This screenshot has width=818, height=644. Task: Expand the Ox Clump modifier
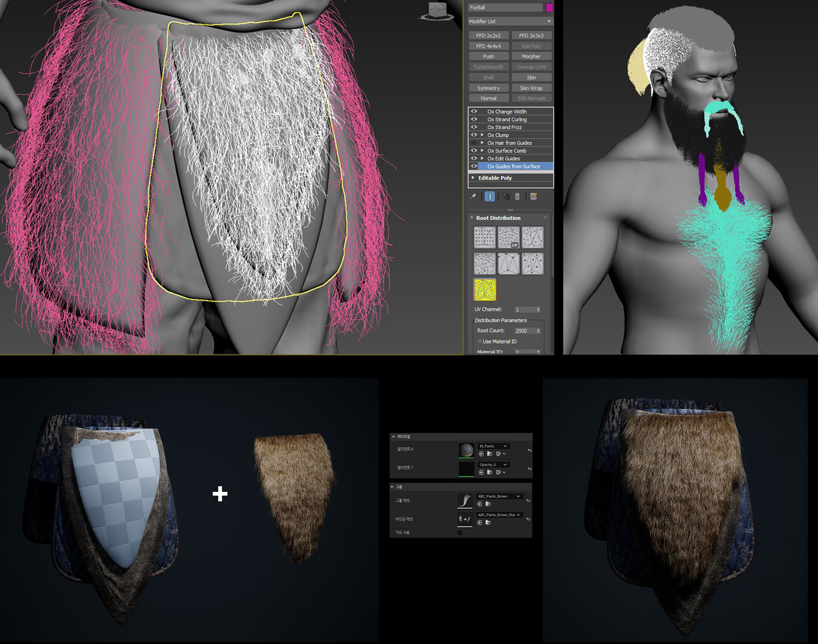[x=482, y=135]
